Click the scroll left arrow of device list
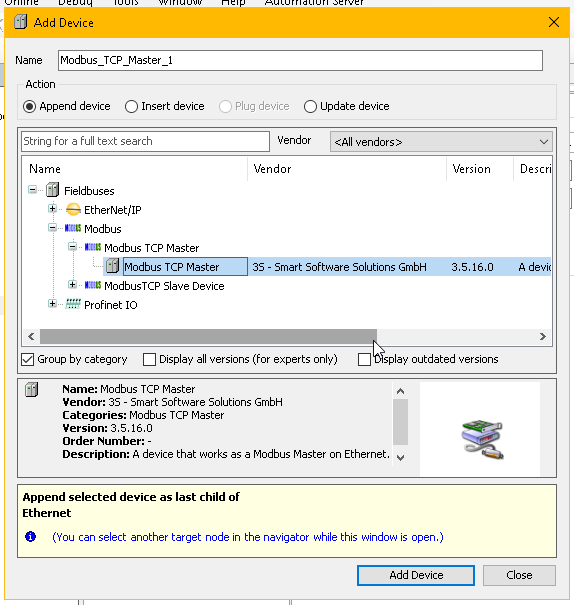 click(x=31, y=336)
